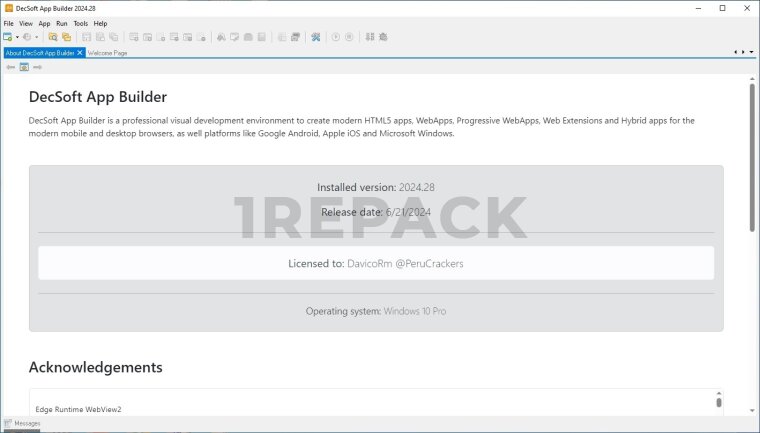Click the app options wrench icon
Screen dimensions: 760x433
point(315,37)
